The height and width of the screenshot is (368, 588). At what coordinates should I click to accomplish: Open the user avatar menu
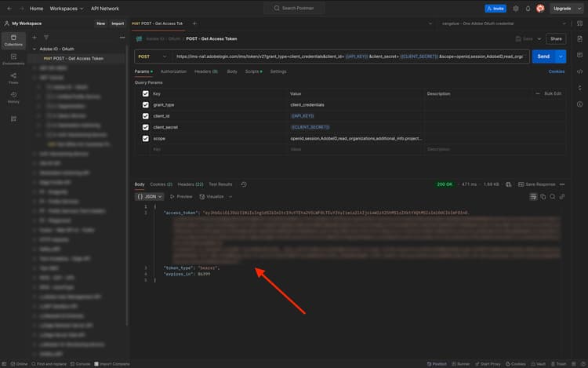click(x=540, y=9)
